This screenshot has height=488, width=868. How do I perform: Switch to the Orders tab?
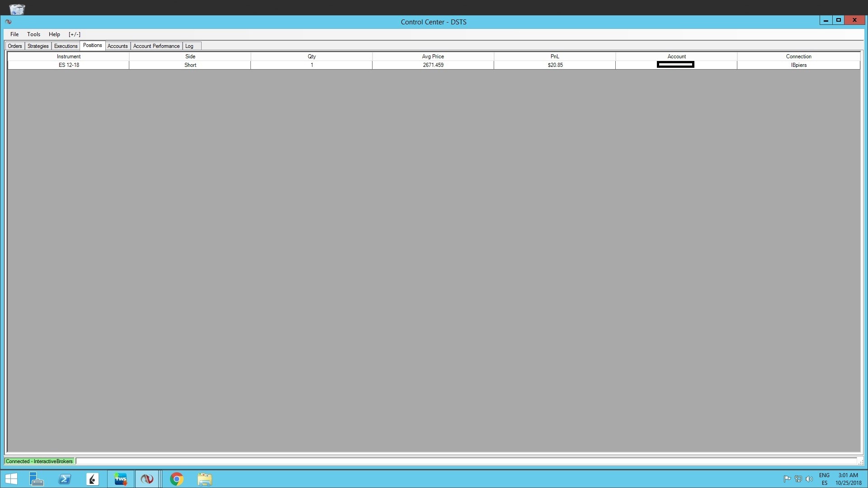15,46
